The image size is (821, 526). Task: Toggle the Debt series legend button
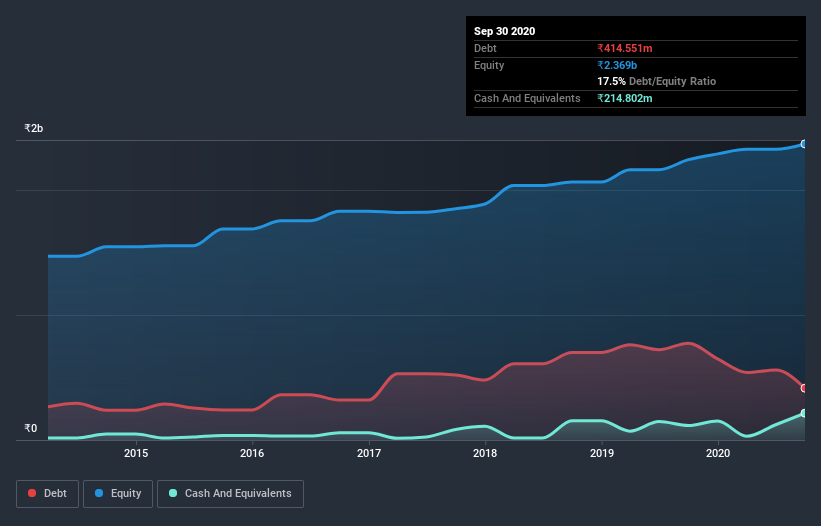point(48,494)
